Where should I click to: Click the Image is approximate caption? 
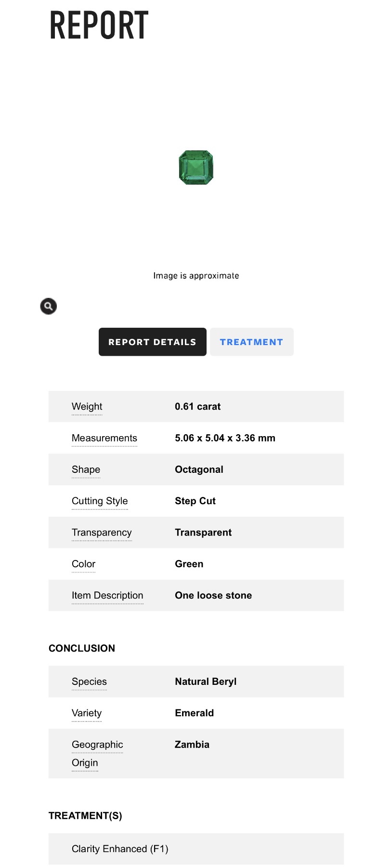click(x=196, y=276)
